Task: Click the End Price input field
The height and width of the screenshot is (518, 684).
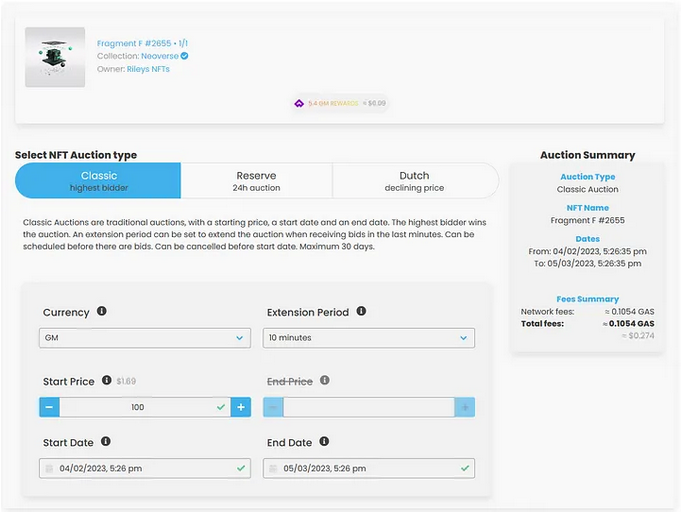Action: point(369,407)
